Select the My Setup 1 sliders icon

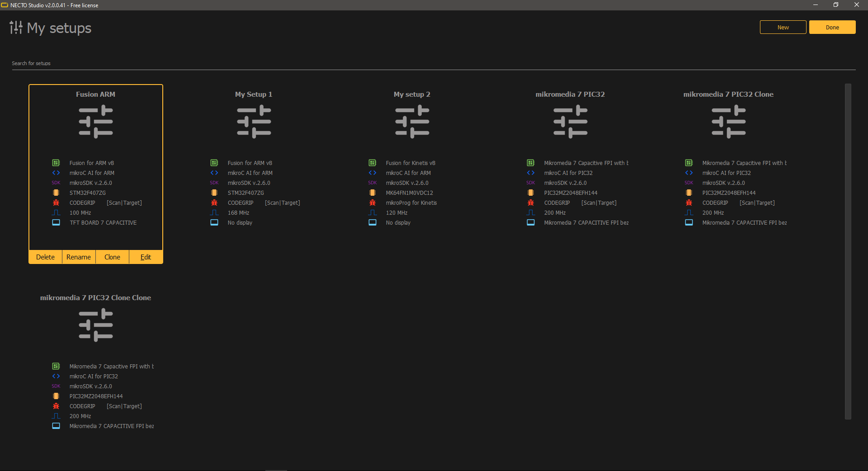254,122
